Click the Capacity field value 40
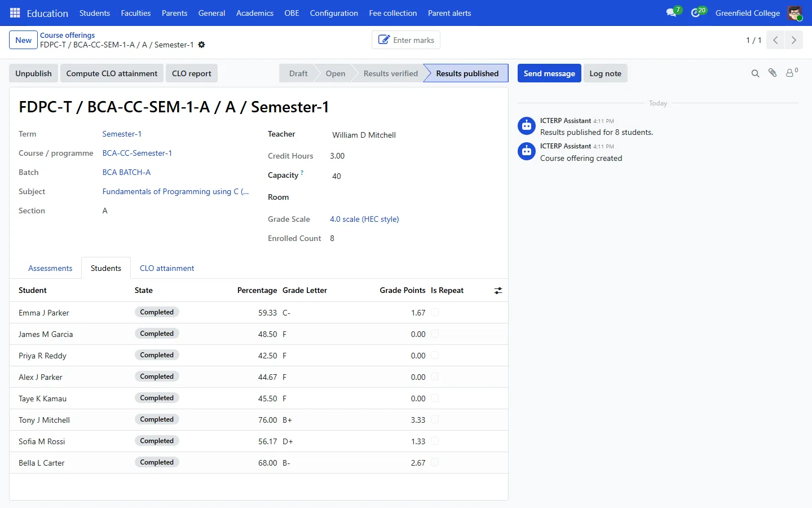The image size is (812, 508). (336, 176)
